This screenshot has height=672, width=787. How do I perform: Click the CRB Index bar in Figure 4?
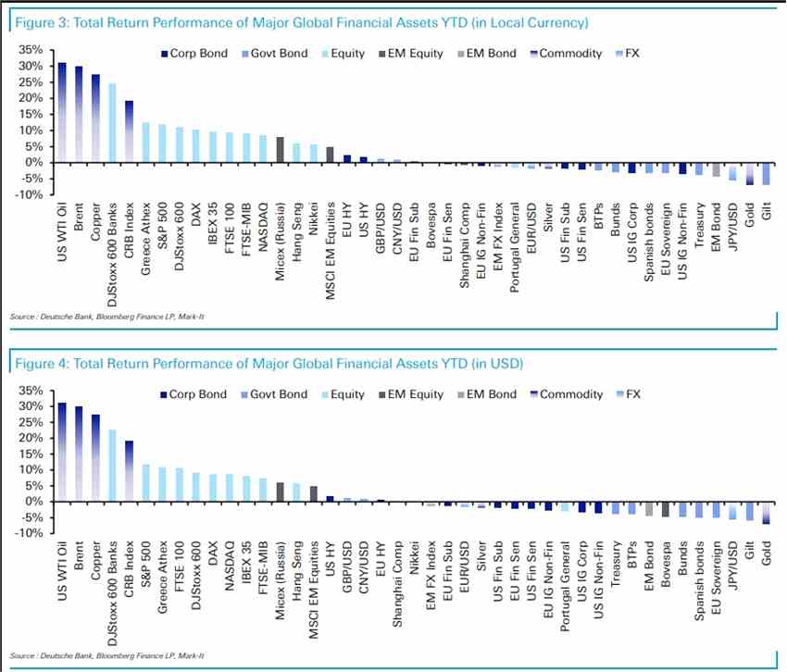[129, 471]
